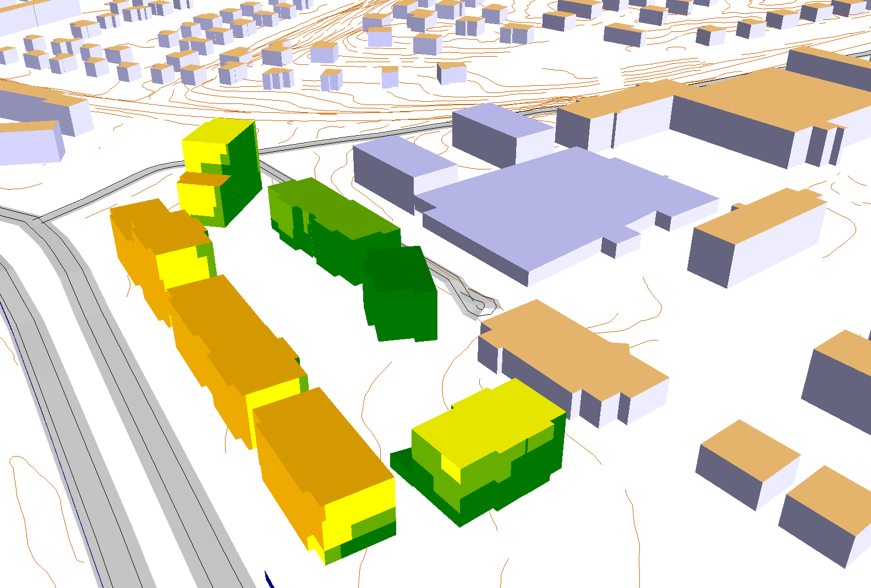Select the tall green tower with yellow roof
This screenshot has width=871, height=588.
coord(220,172)
